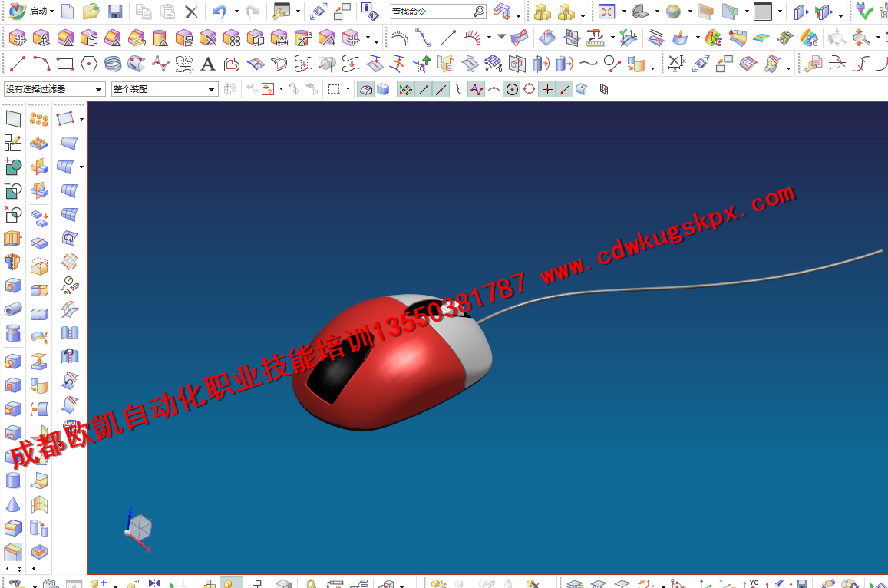Screen dimensions: 888x588
Task: Toggle Existing Point snapping (plus icon)
Action: tap(547, 90)
